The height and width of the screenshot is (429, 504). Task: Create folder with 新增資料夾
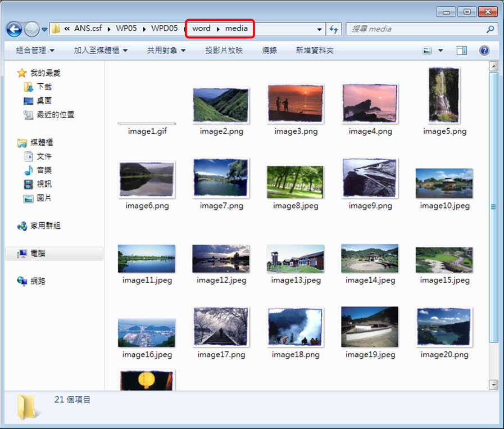[314, 50]
